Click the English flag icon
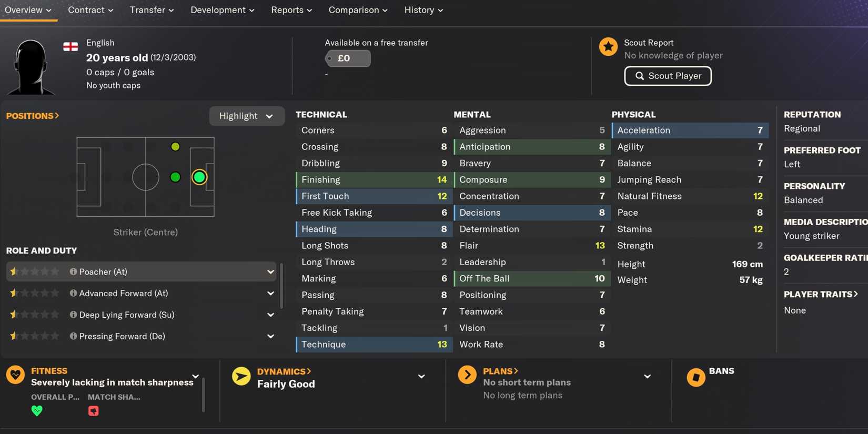The width and height of the screenshot is (868, 434). (x=70, y=46)
